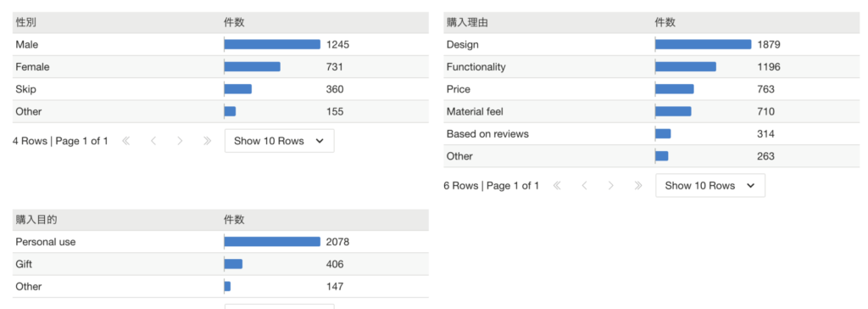
Task: Go to next page in 購入理由 table
Action: click(610, 185)
